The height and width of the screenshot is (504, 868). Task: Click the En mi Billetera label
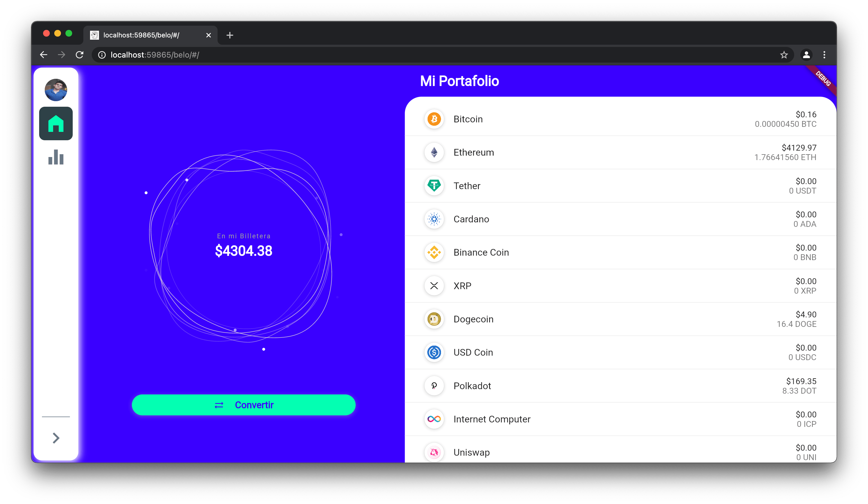tap(244, 236)
